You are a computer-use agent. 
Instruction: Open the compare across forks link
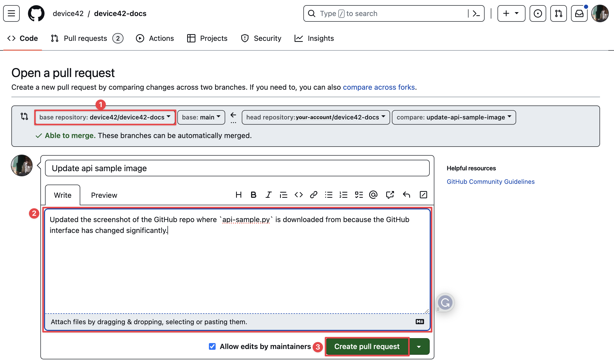pyautogui.click(x=379, y=87)
